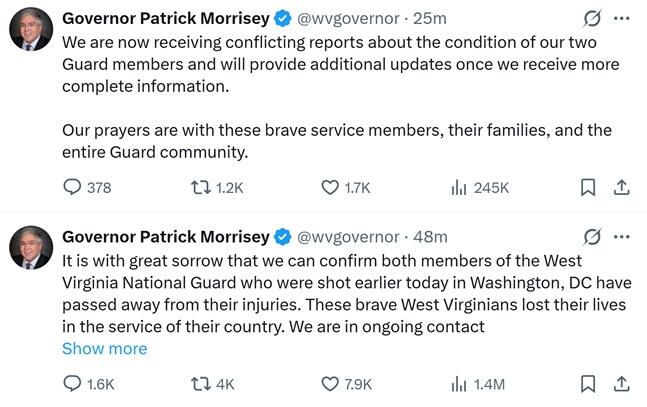Open more options on the 25m tweet

tap(621, 19)
